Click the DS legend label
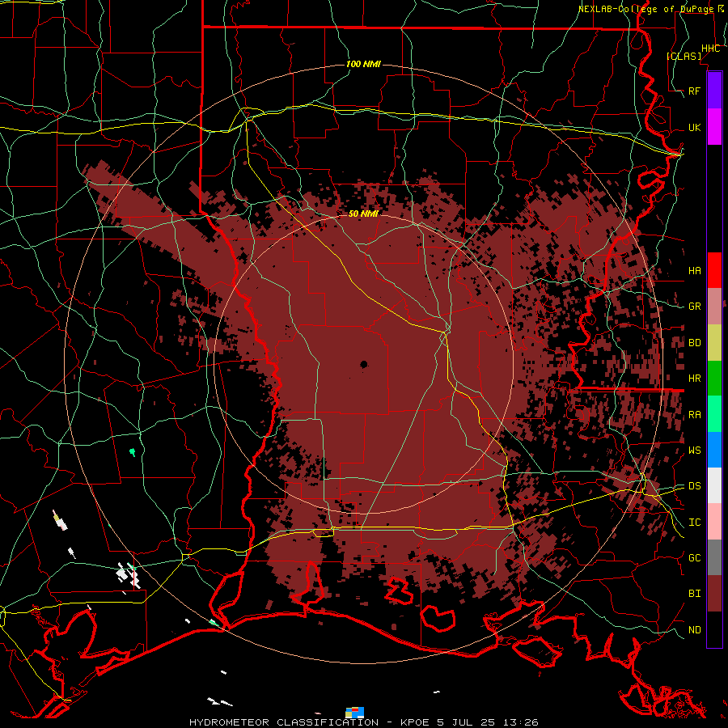Viewport: 728px width, 728px height. click(x=694, y=486)
